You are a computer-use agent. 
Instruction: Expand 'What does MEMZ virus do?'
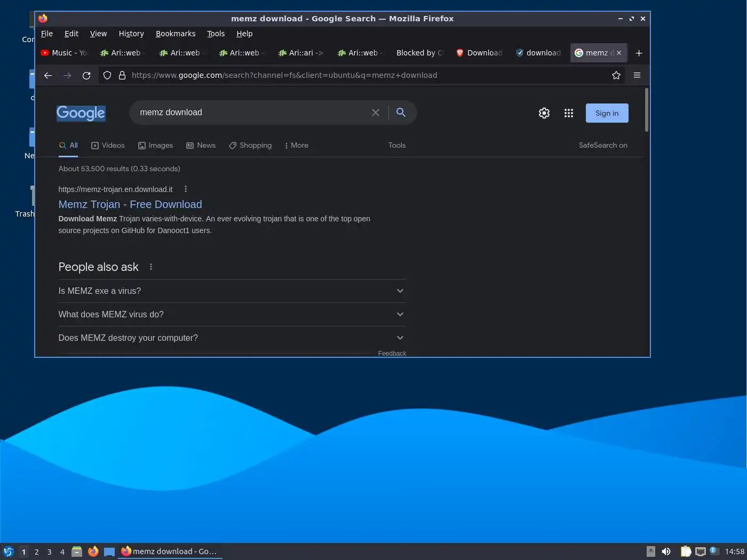point(232,314)
